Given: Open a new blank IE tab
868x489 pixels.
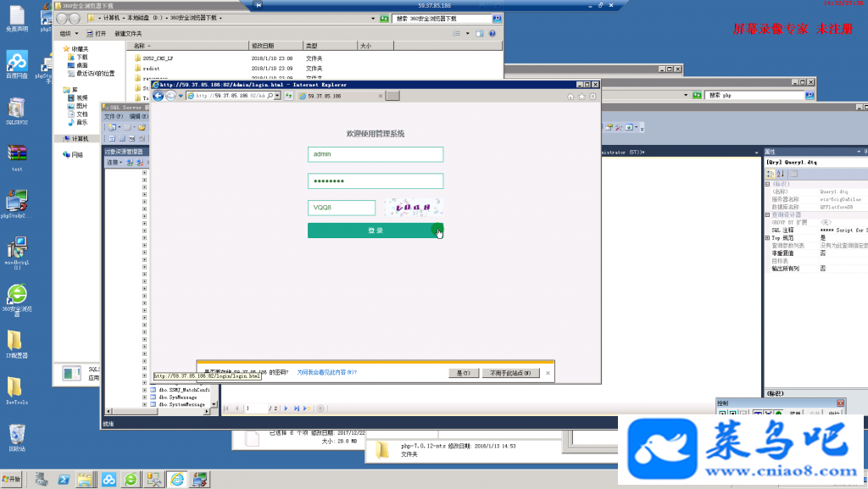Looking at the screenshot, I should point(392,97).
